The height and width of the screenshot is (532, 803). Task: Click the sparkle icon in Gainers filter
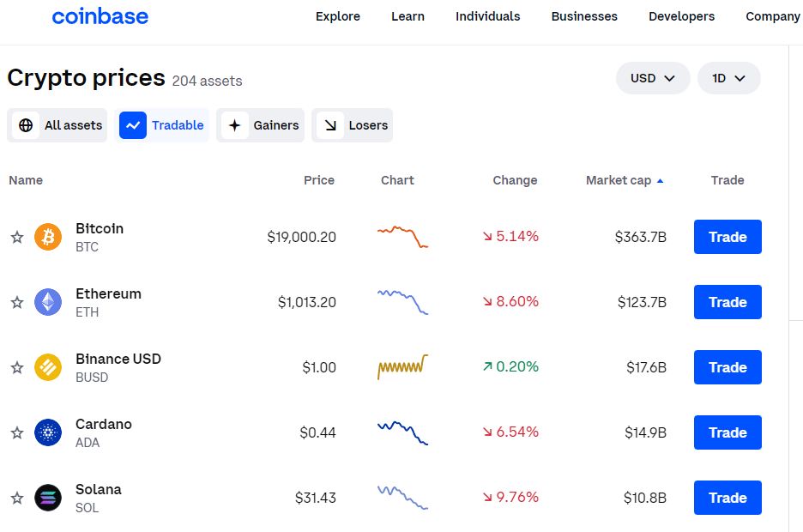click(x=234, y=125)
